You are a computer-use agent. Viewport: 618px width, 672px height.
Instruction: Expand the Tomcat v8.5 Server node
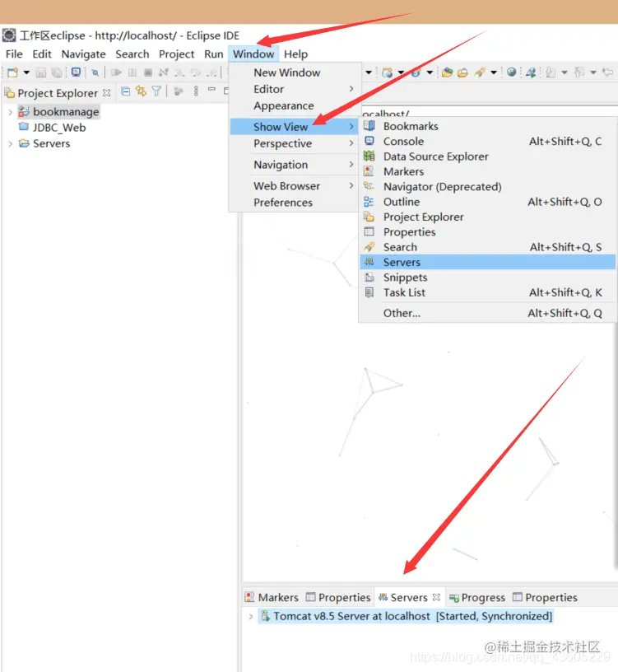click(x=251, y=617)
